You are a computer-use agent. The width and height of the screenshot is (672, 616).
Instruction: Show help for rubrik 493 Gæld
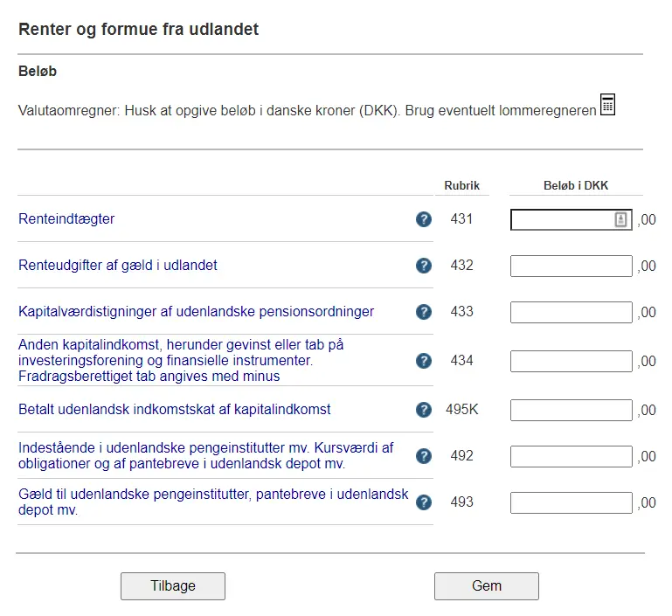coord(424,502)
